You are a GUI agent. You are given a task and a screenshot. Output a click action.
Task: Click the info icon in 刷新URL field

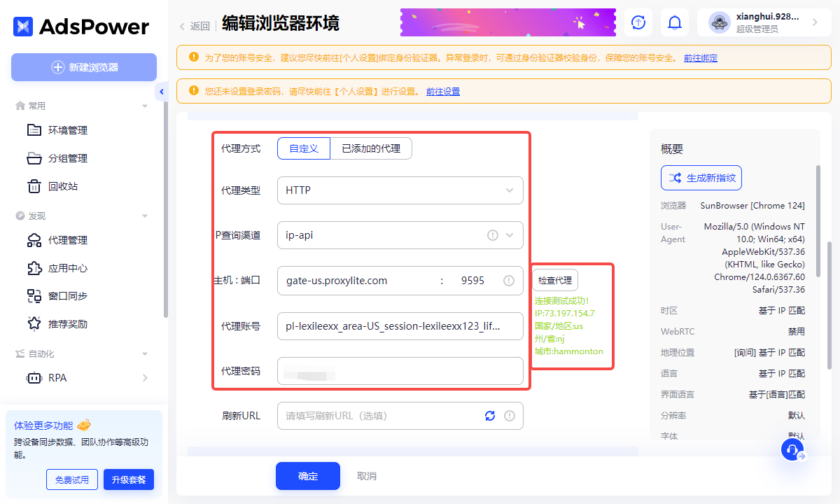[510, 416]
